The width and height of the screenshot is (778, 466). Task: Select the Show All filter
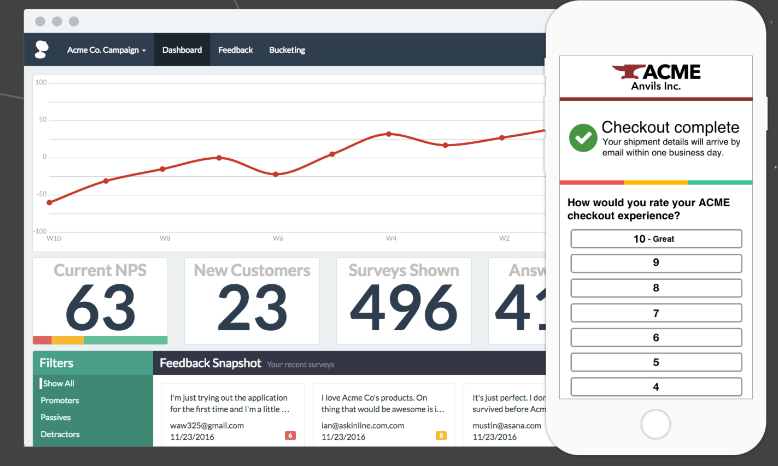point(59,383)
